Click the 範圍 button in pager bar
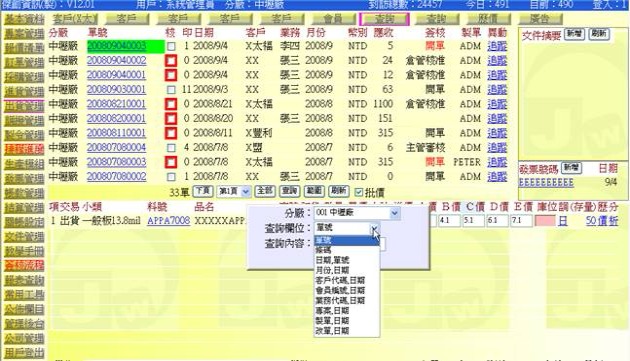630x361 pixels. pos(314,191)
